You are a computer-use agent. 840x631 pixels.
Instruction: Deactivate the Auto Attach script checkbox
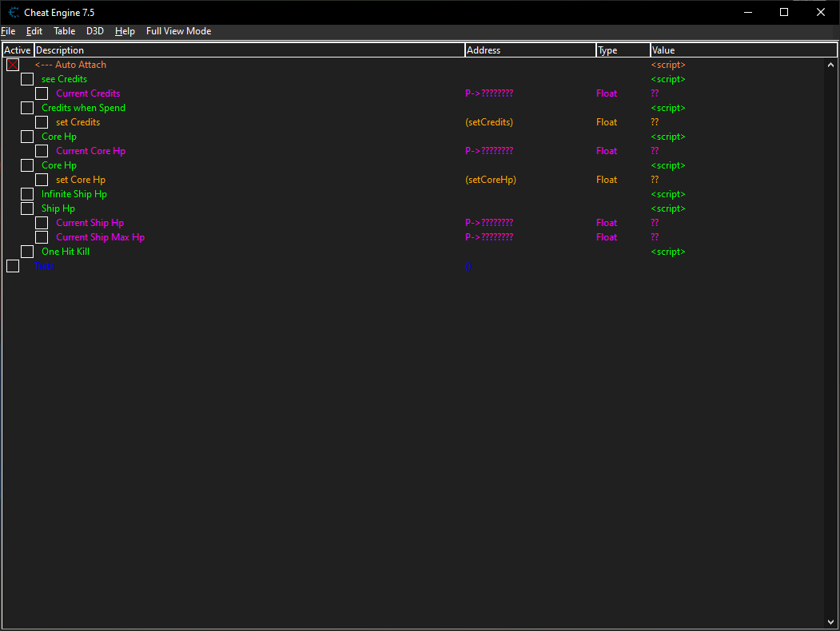[x=13, y=65]
